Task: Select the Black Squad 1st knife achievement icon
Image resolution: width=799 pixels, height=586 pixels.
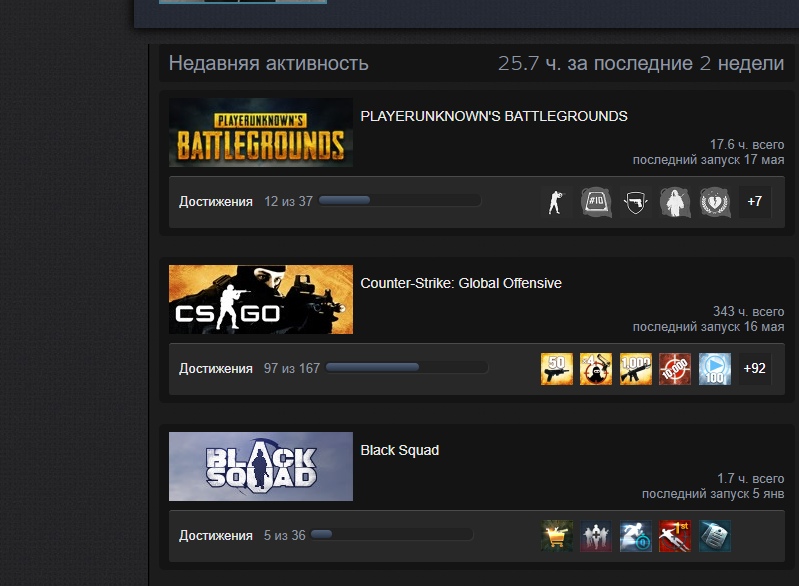Action: (x=675, y=536)
